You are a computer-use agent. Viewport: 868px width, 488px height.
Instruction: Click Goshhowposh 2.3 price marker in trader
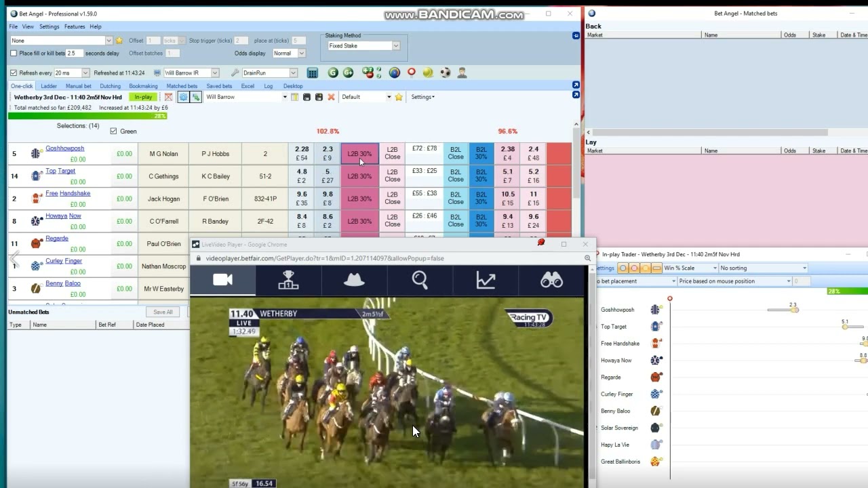794,310
